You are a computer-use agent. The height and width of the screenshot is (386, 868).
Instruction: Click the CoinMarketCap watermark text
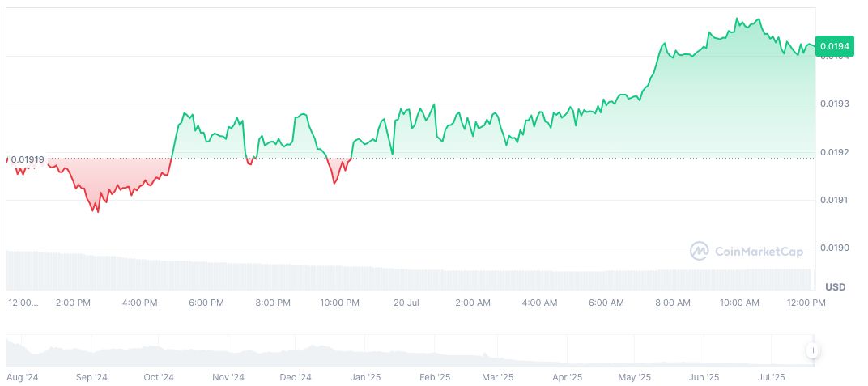(759, 252)
